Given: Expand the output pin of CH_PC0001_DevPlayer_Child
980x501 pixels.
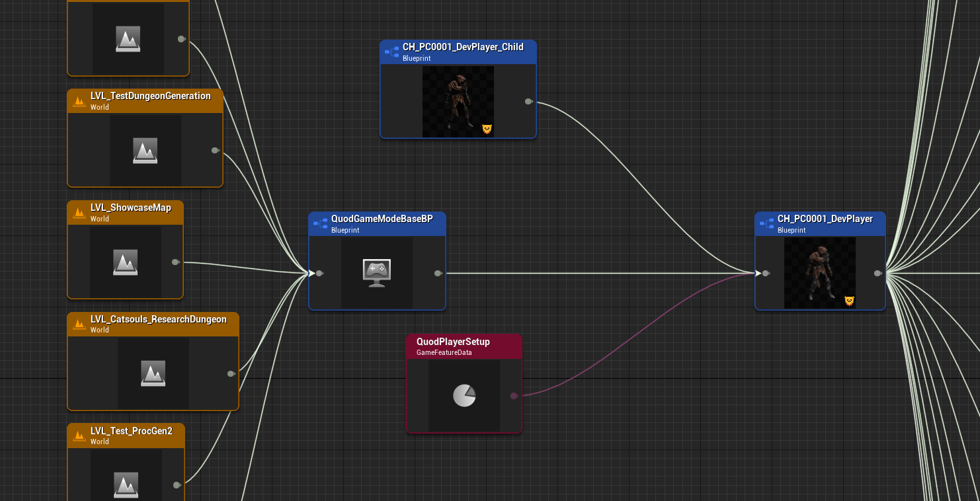Looking at the screenshot, I should tap(528, 102).
